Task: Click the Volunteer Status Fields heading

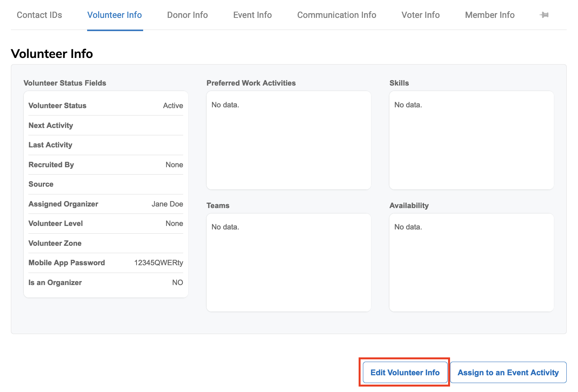Action: [65, 83]
